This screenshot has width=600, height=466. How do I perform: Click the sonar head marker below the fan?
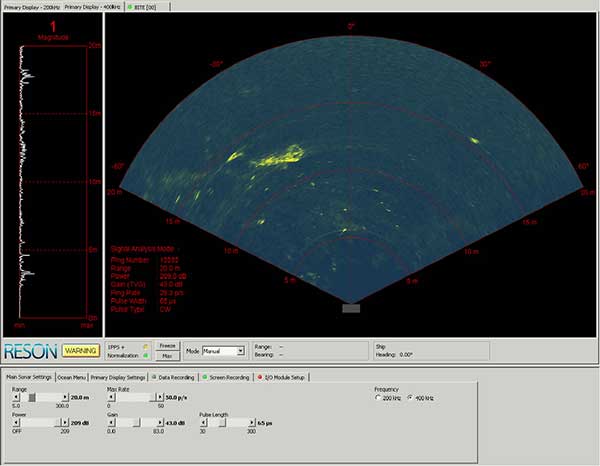(351, 308)
